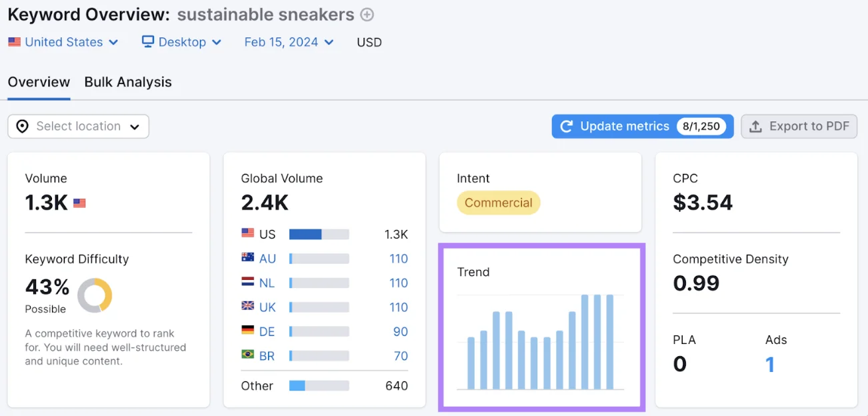
Task: Select the Overview tab
Action: point(39,82)
